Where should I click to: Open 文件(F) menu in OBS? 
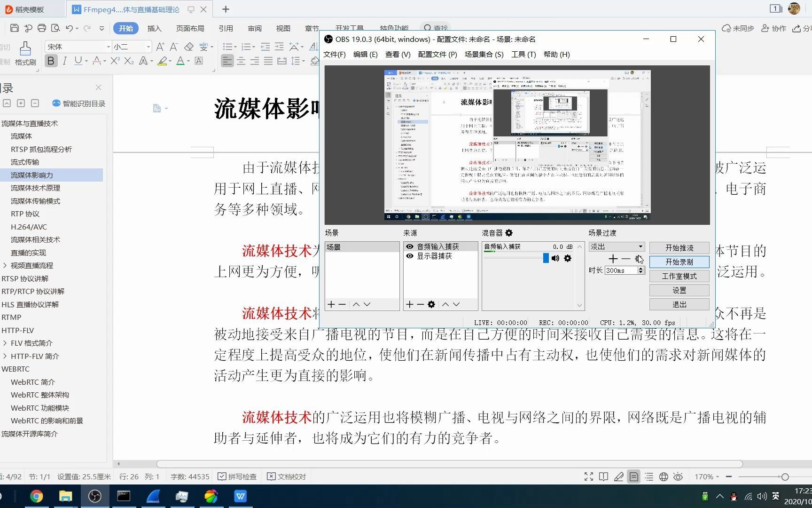coord(335,55)
